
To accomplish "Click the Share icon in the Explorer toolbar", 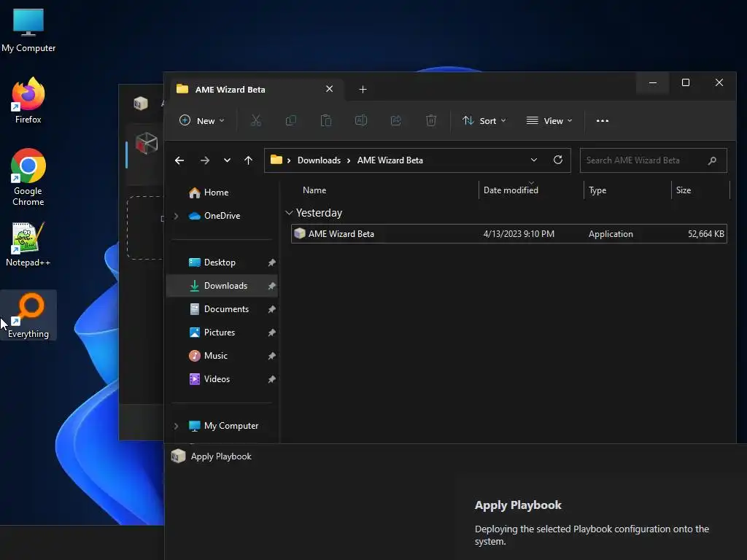I will point(396,120).
